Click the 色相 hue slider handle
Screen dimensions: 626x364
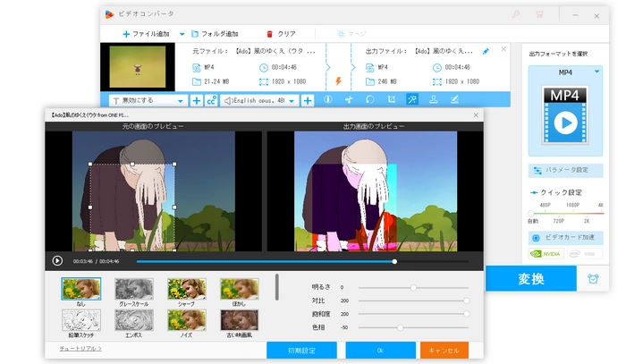(400, 327)
